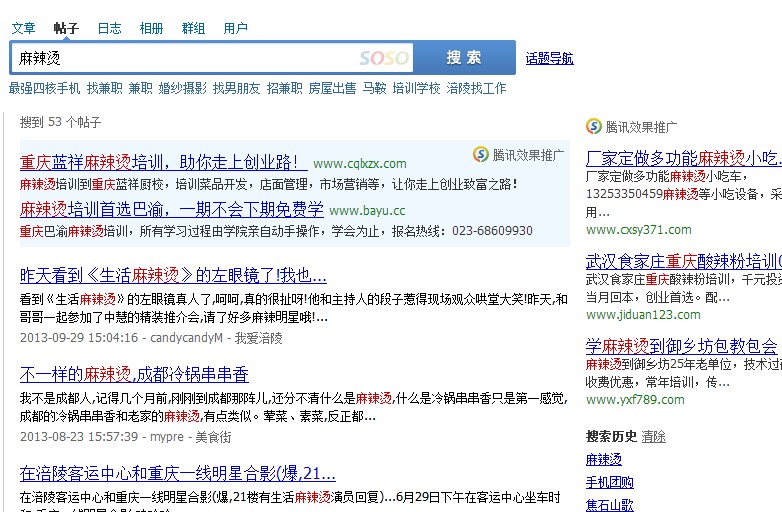Open the post 昨天看到《生活麻辣烫》的左眼镜了
Screen dimensions: 782x512
click(x=173, y=275)
